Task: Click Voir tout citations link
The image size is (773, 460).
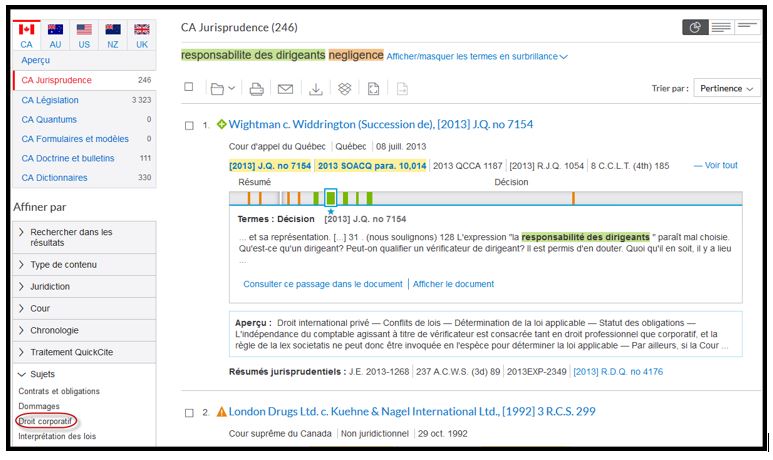Action: 716,166
